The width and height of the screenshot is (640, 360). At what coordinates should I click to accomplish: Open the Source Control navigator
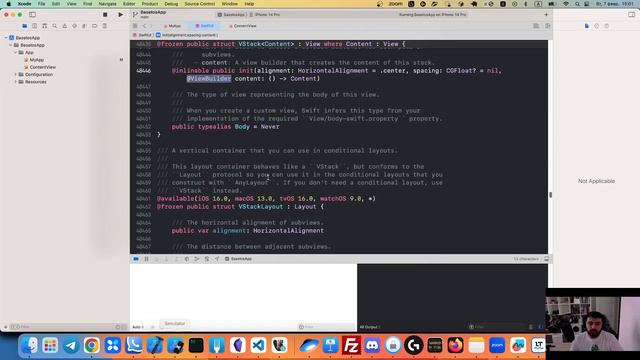(x=35, y=26)
